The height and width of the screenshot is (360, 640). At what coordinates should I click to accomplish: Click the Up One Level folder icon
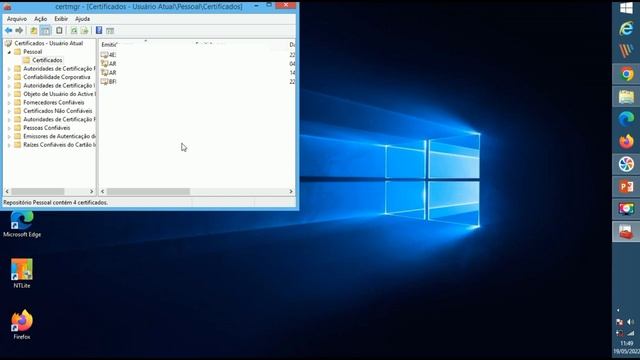(34, 31)
